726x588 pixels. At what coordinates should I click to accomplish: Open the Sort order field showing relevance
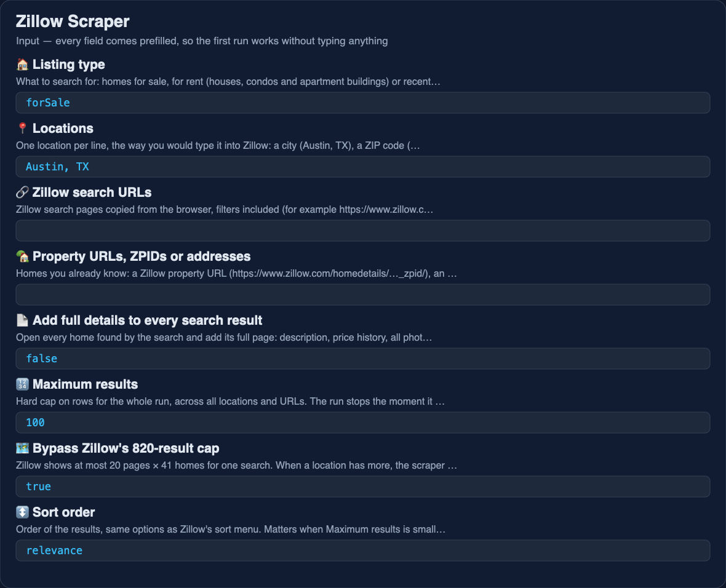coord(363,550)
